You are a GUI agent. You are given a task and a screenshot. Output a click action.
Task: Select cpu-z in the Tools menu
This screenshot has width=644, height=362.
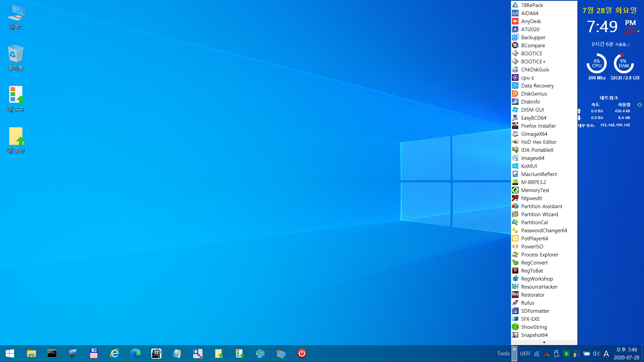(544, 77)
